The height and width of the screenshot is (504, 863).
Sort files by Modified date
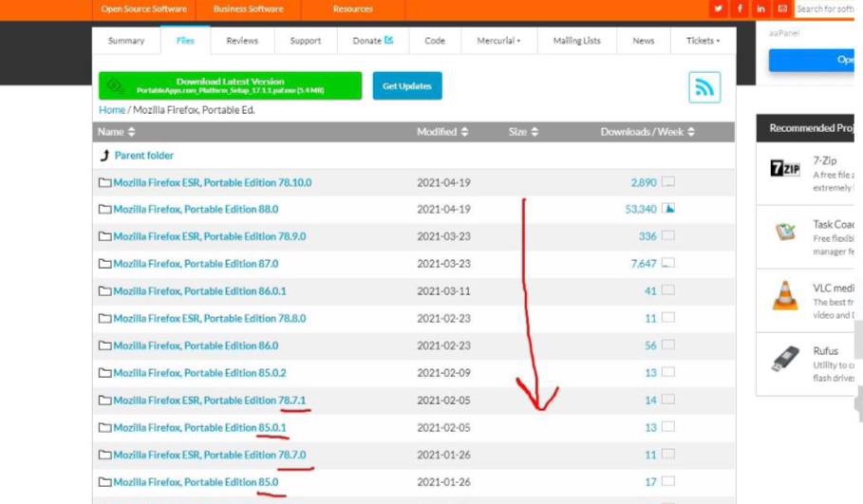(442, 132)
